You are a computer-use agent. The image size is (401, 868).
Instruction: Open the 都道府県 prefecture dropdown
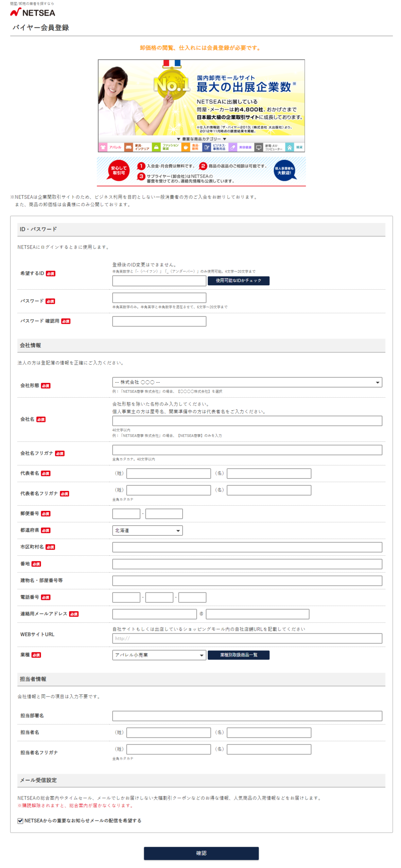[x=147, y=530]
